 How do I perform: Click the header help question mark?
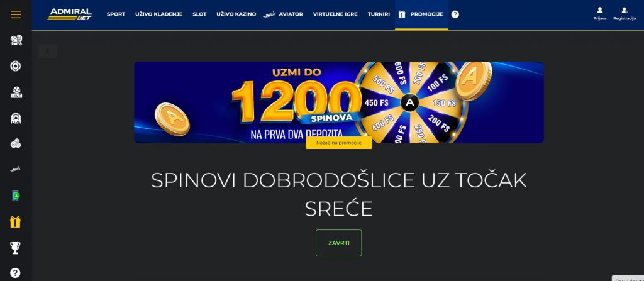(455, 14)
